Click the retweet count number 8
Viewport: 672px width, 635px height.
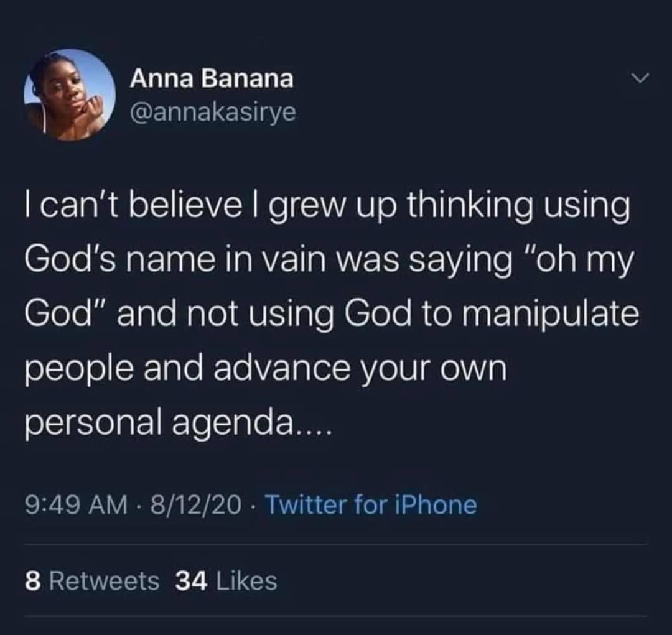[x=32, y=581]
